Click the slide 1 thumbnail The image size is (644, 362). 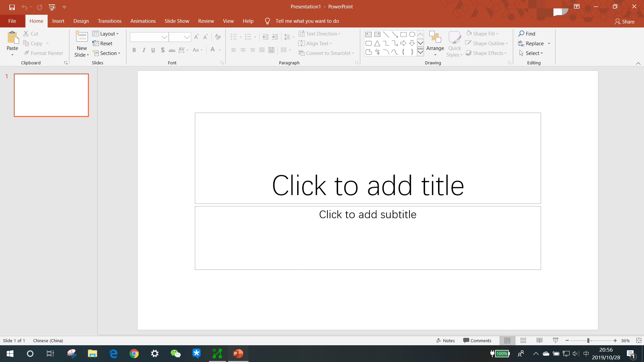51,95
